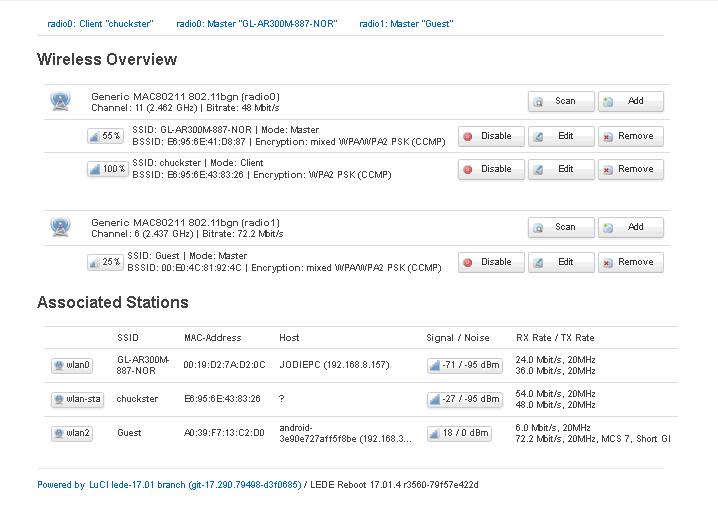Select MAC address 00:19:D2:7A:D2:0C
Image resolution: width=718 pixels, height=513 pixels.
pyautogui.click(x=224, y=365)
